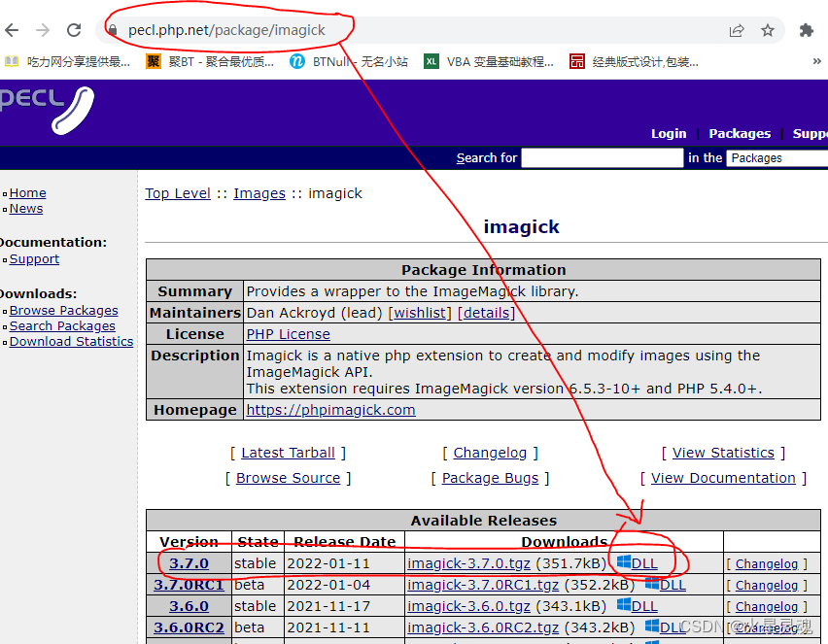The image size is (828, 644).
Task: Reload the page with the refresh icon
Action: pyautogui.click(x=74, y=30)
